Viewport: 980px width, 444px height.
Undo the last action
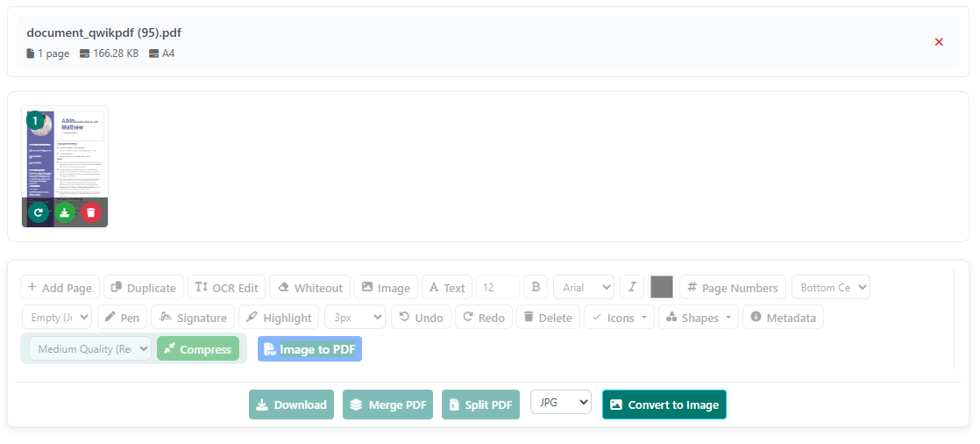point(421,317)
